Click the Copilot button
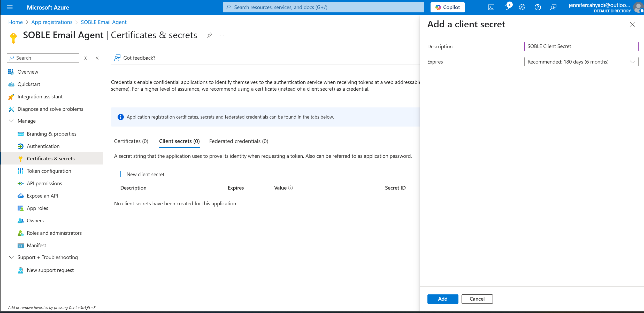The height and width of the screenshot is (313, 644). coord(447,7)
